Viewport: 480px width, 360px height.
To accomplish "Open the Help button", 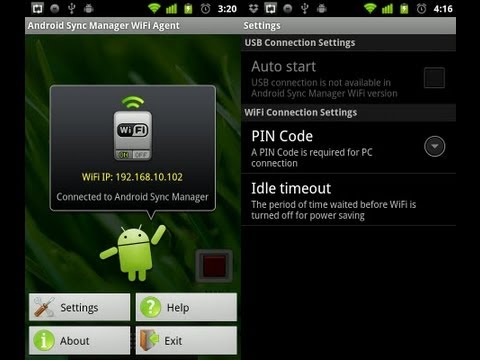I will pos(186,307).
